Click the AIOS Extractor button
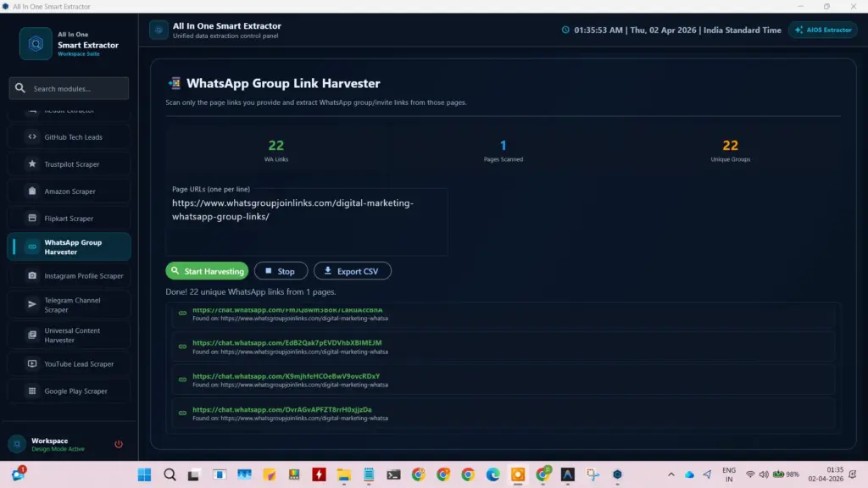The image size is (868, 488). point(823,30)
